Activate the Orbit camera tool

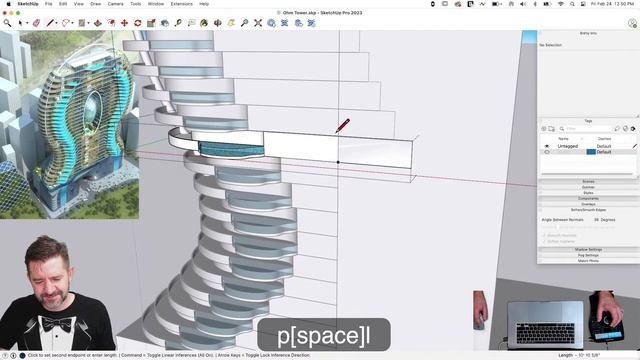[218, 23]
